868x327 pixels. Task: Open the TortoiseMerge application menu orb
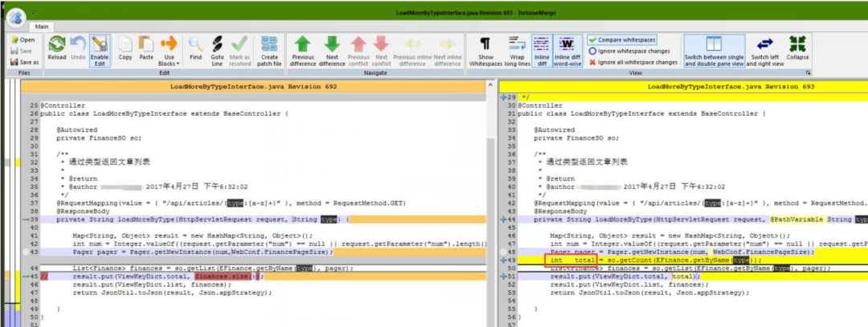click(16, 16)
